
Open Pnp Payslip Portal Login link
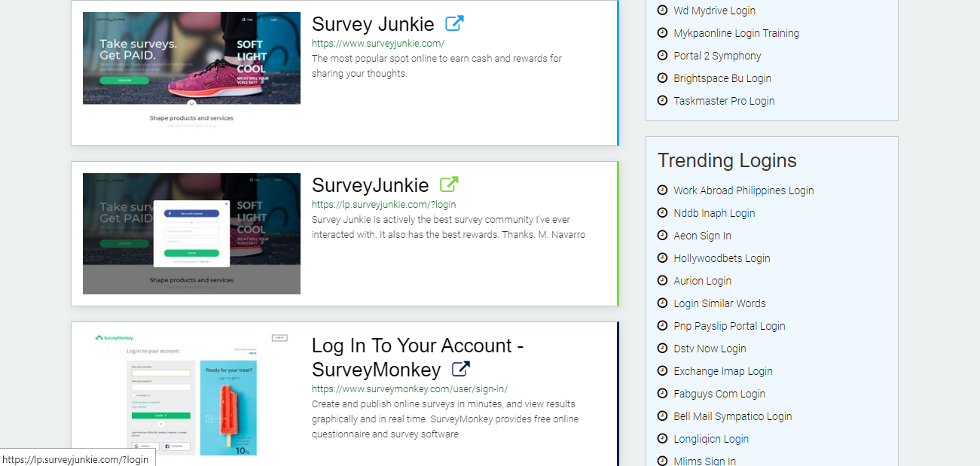pyautogui.click(x=729, y=326)
